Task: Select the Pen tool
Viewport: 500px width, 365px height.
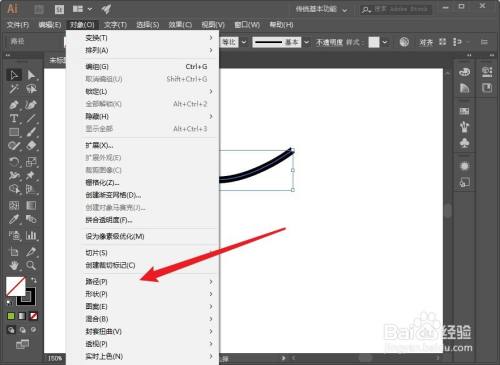Action: [14, 105]
